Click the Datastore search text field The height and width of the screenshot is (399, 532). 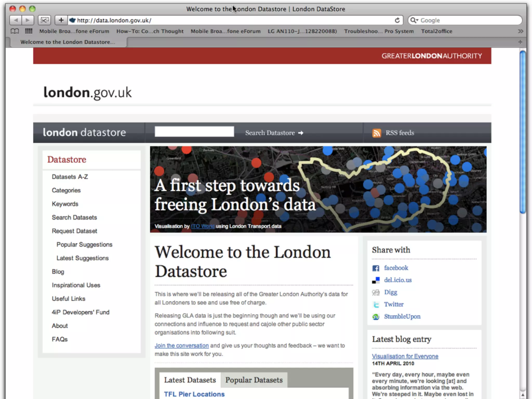(194, 132)
